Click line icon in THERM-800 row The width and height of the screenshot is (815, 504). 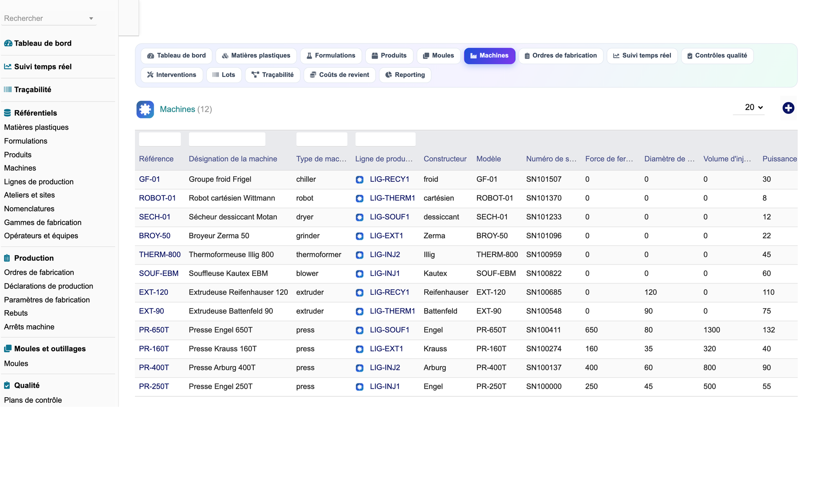point(359,255)
